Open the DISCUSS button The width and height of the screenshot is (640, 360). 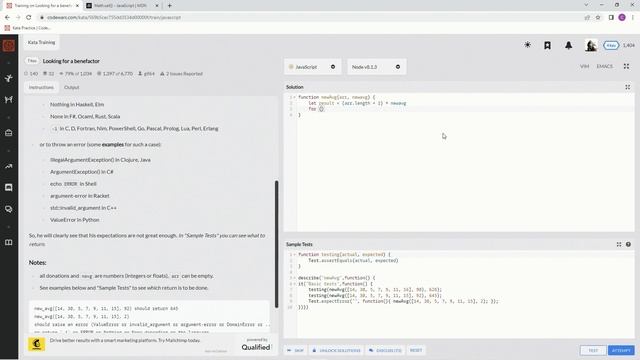point(385,350)
